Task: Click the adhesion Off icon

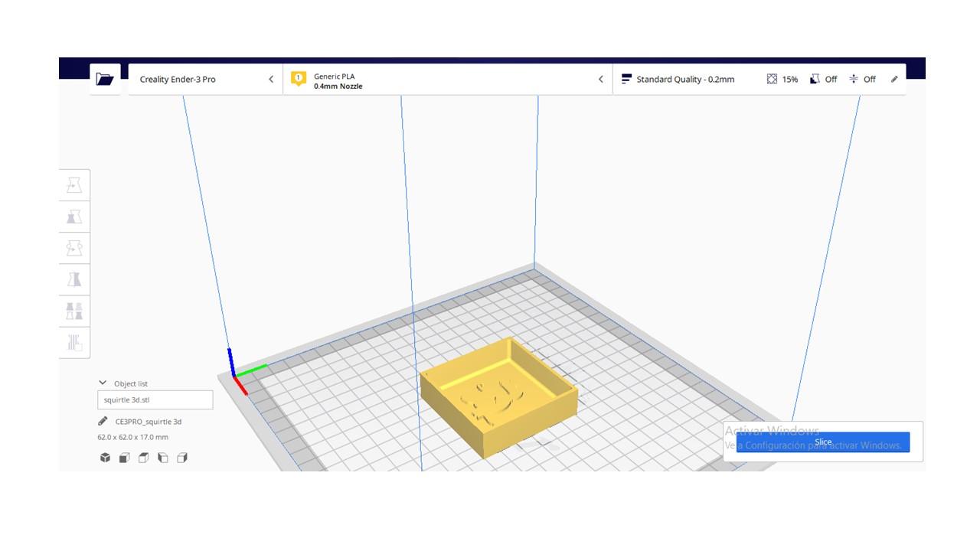Action: tap(854, 79)
